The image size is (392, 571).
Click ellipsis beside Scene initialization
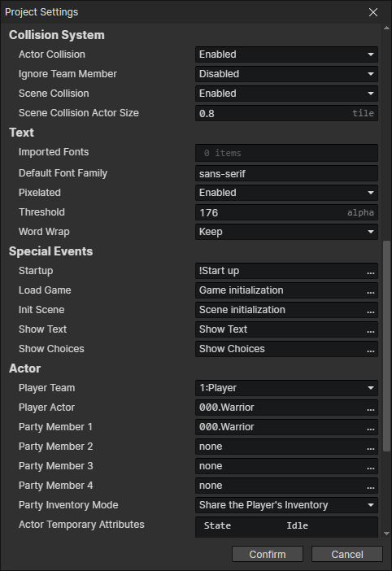(x=371, y=310)
